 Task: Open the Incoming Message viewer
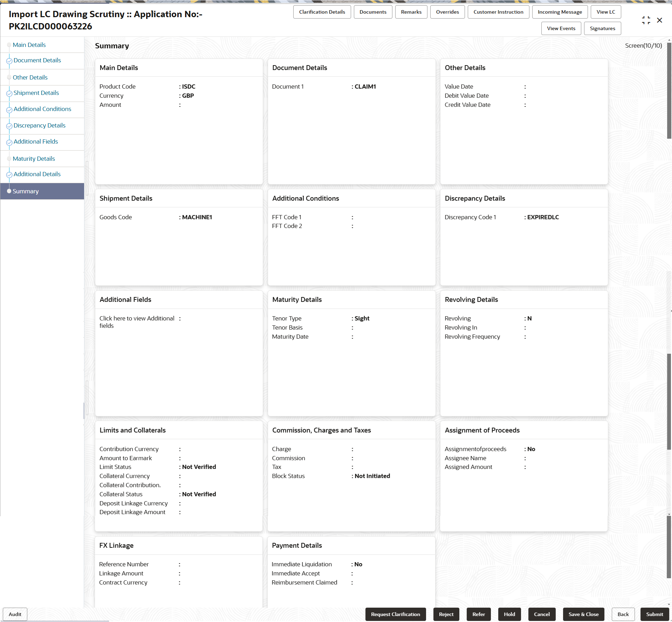[x=560, y=12]
